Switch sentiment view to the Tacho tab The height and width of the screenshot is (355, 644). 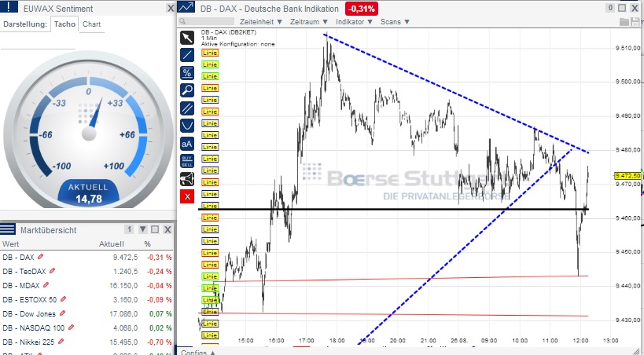64,24
